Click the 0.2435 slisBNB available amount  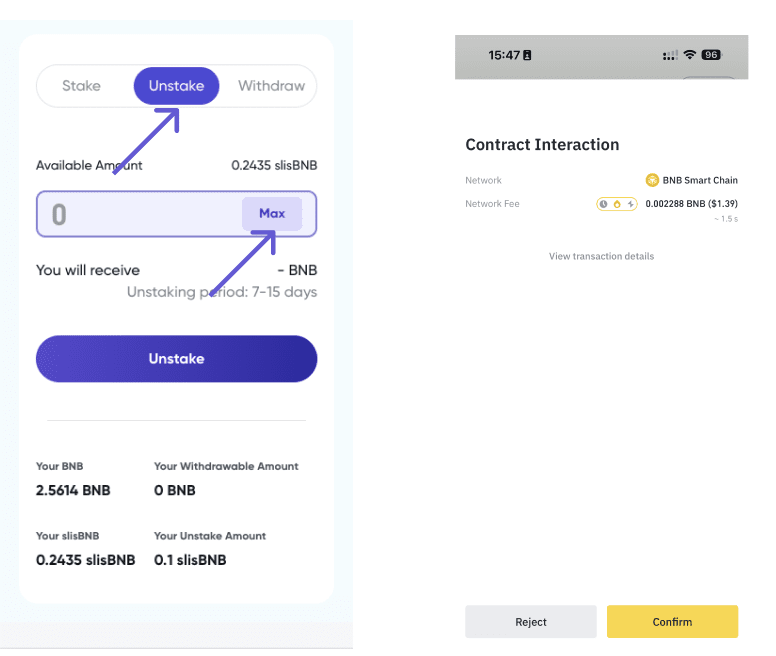point(274,166)
